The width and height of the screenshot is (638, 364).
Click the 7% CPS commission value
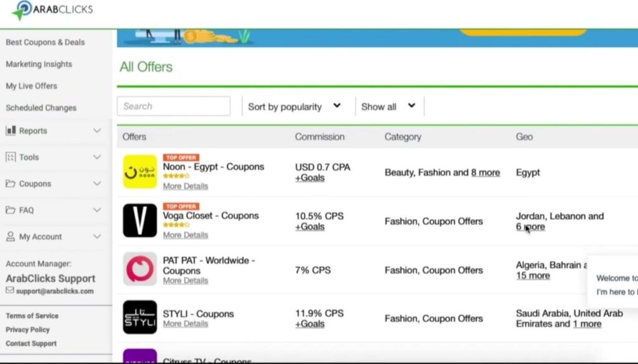[313, 270]
